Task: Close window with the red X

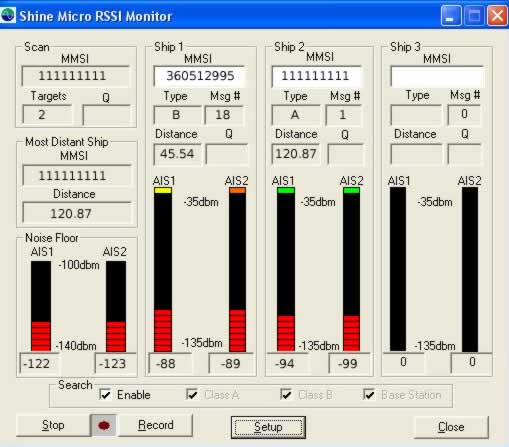Action: tap(497, 15)
